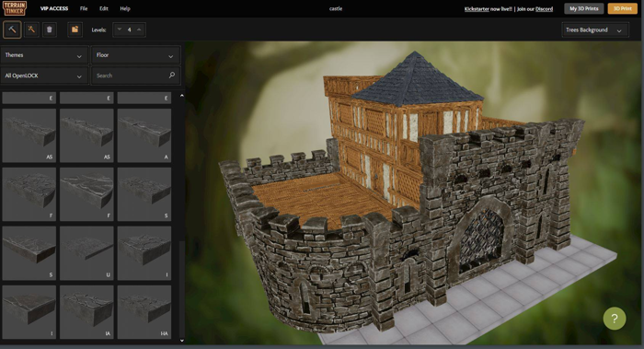This screenshot has width=644, height=349.
Task: Increase Levels with the up arrow
Action: pos(139,29)
